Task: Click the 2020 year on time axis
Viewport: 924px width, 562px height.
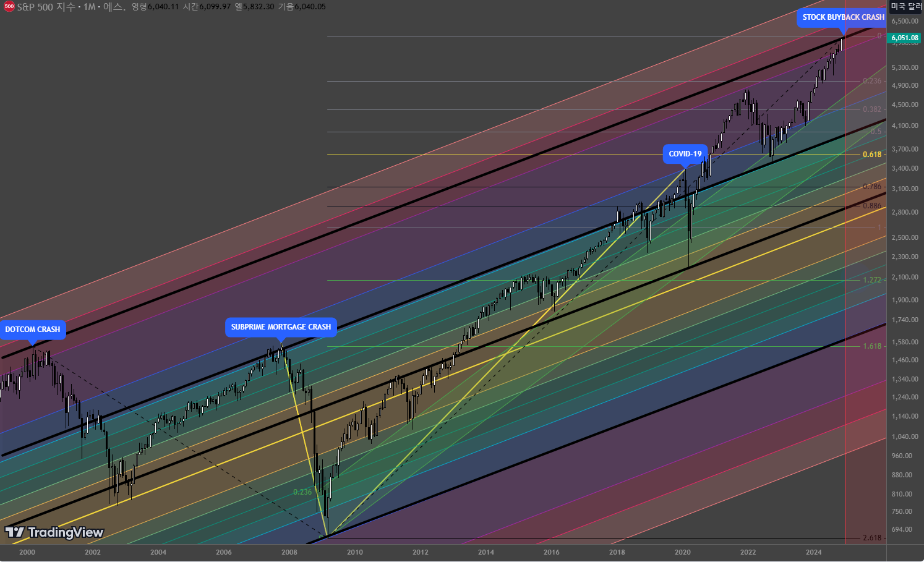Action: click(x=683, y=552)
